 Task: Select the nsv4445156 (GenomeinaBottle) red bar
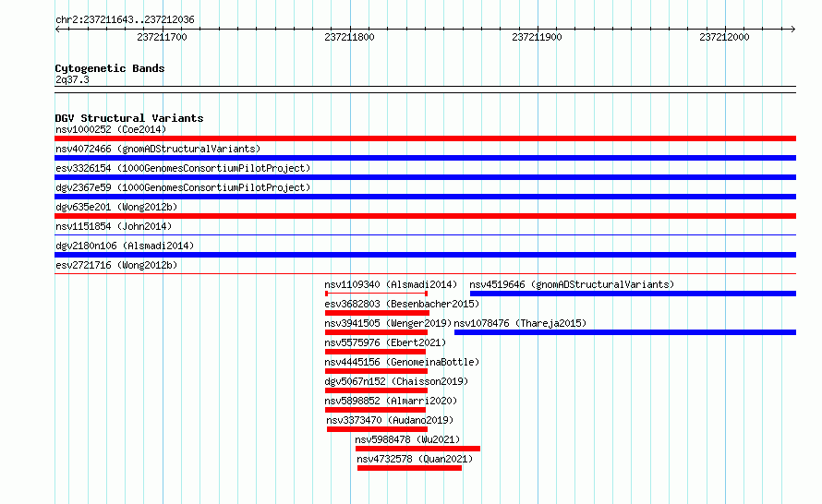click(377, 371)
